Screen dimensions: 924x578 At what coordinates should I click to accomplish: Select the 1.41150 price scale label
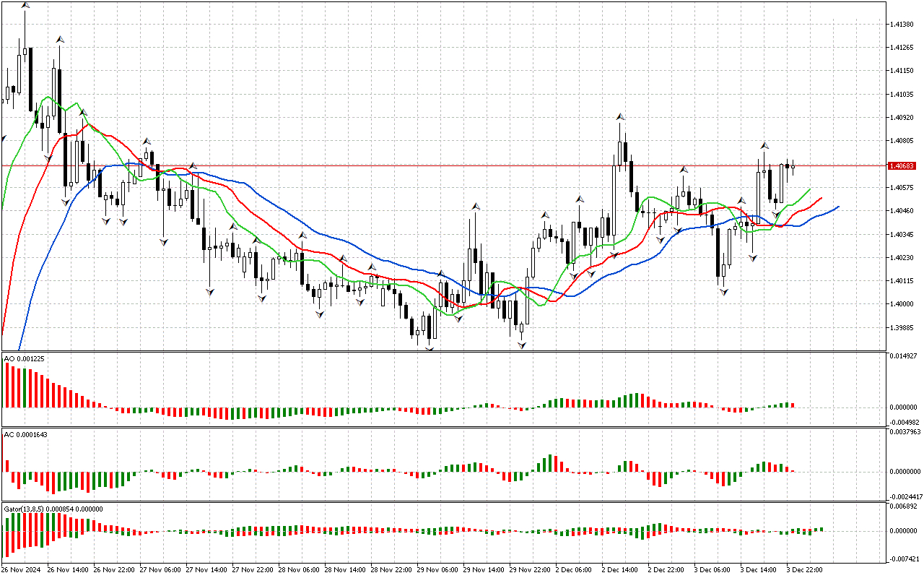[902, 71]
